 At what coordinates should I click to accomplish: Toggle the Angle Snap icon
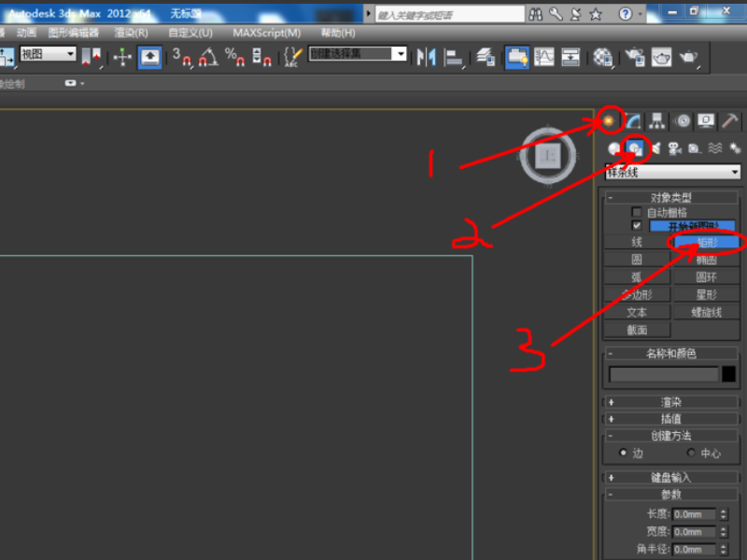pos(208,57)
